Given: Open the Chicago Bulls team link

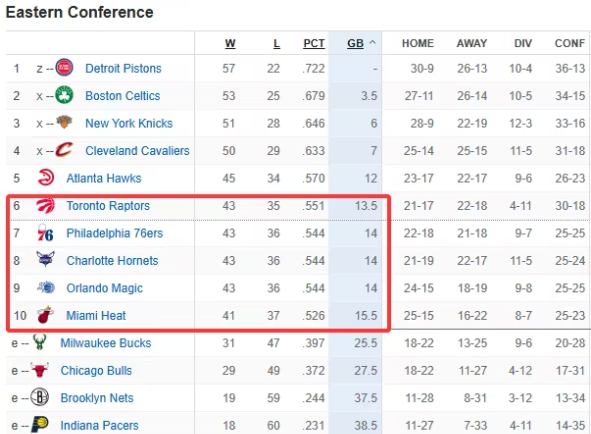Looking at the screenshot, I should coord(96,371).
